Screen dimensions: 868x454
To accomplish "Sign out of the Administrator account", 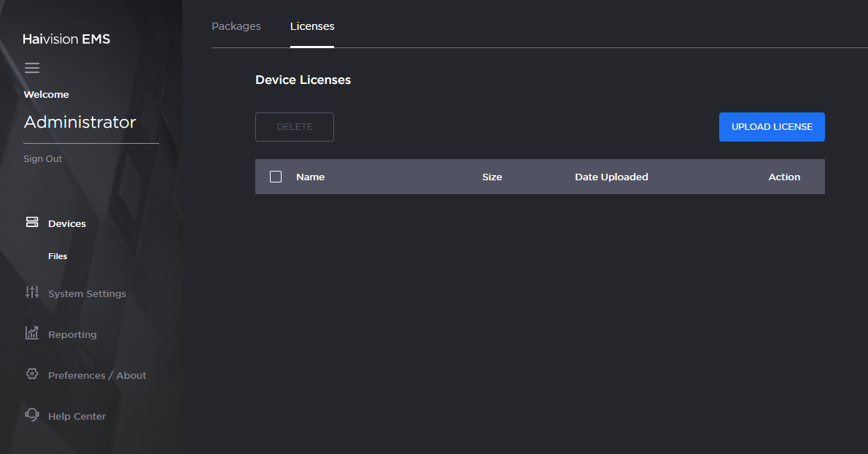I will (42, 158).
